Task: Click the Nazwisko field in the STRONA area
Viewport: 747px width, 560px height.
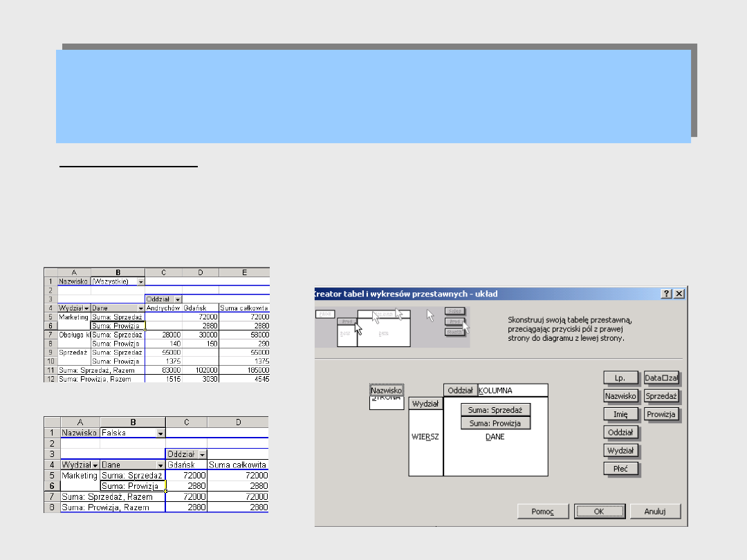Action: 386,391
